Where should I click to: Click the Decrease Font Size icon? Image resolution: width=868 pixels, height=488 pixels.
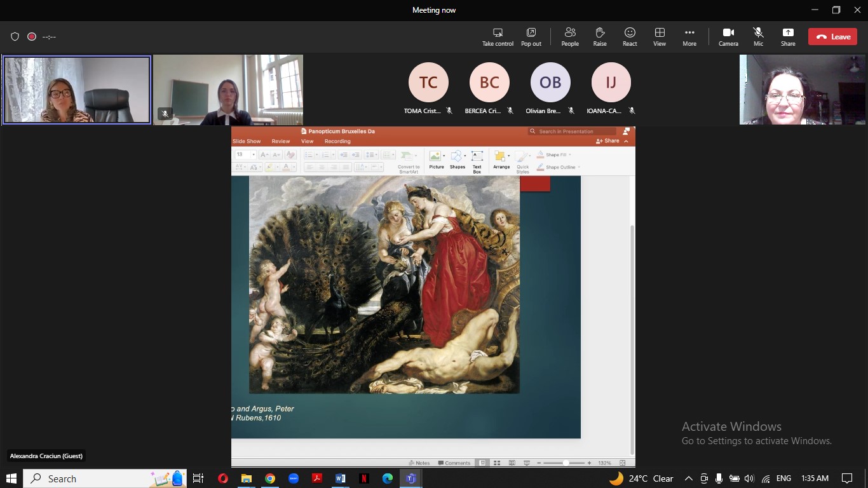coord(276,154)
